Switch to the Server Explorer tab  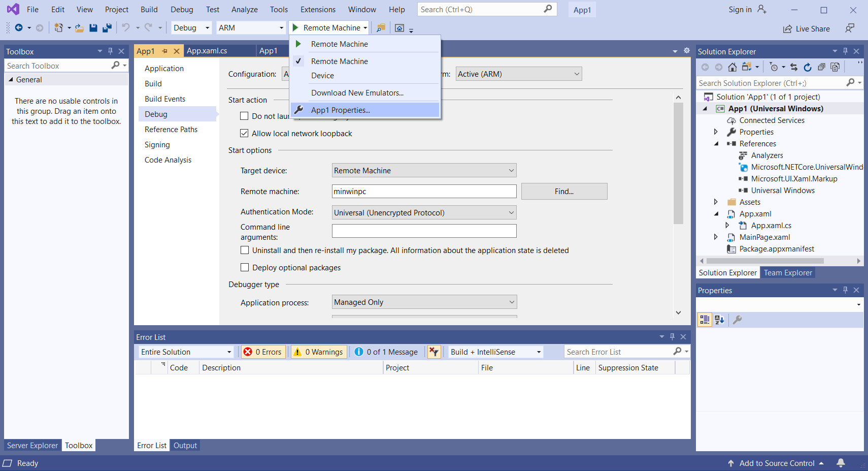tap(32, 445)
